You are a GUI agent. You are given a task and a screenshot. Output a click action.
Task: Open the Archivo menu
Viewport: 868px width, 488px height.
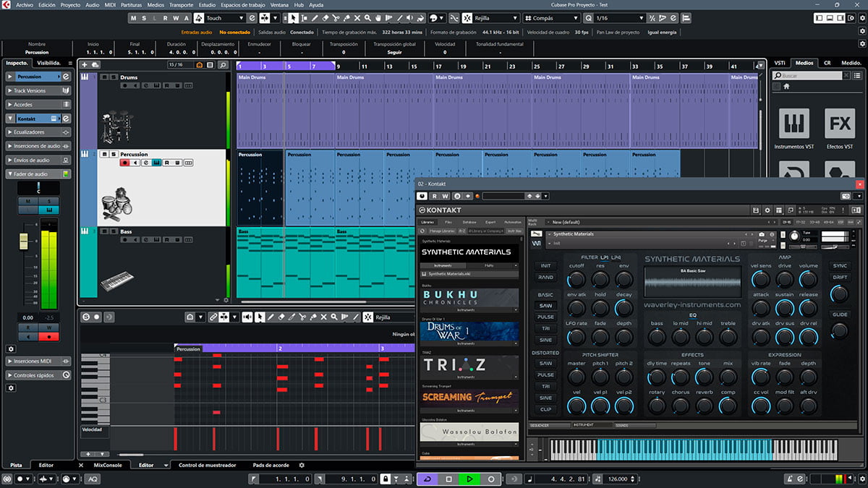(24, 5)
